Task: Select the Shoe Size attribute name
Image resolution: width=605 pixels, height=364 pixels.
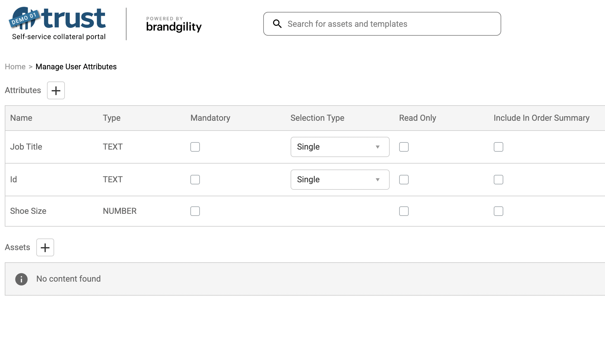Action: tap(28, 211)
